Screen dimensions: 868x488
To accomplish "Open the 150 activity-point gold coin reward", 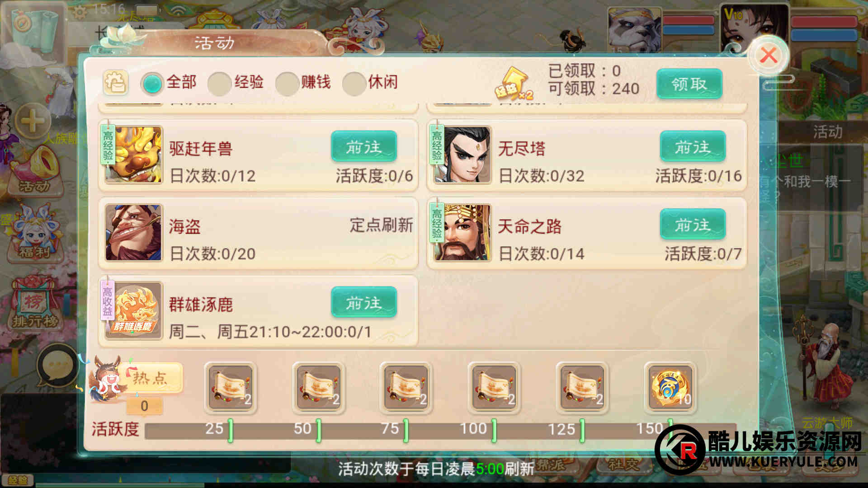I will point(670,388).
